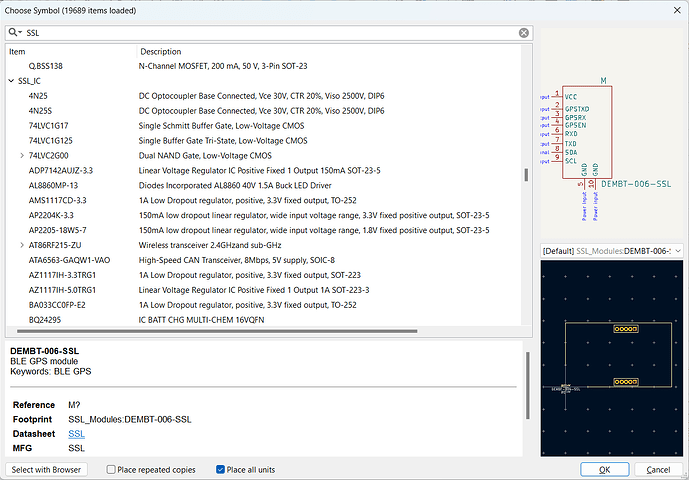This screenshot has height=480, width=689.
Task: Select the ATA6563-GAQW1-VAO CAN transceiver
Action: [x=69, y=260]
